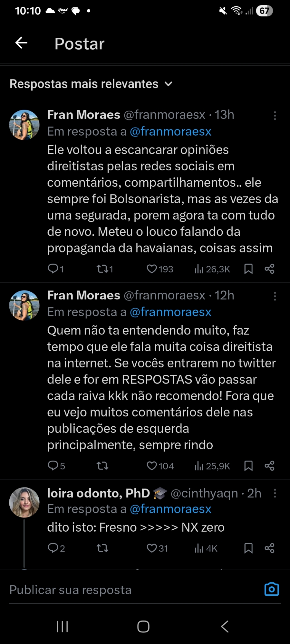Bookmark the 13h Fran Moraes reply

pyautogui.click(x=248, y=269)
